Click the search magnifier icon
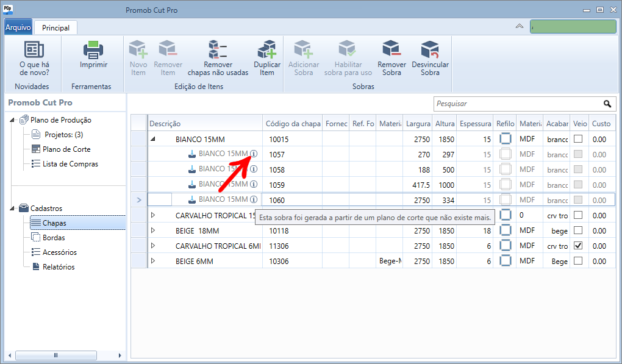This screenshot has width=622, height=364. [607, 104]
